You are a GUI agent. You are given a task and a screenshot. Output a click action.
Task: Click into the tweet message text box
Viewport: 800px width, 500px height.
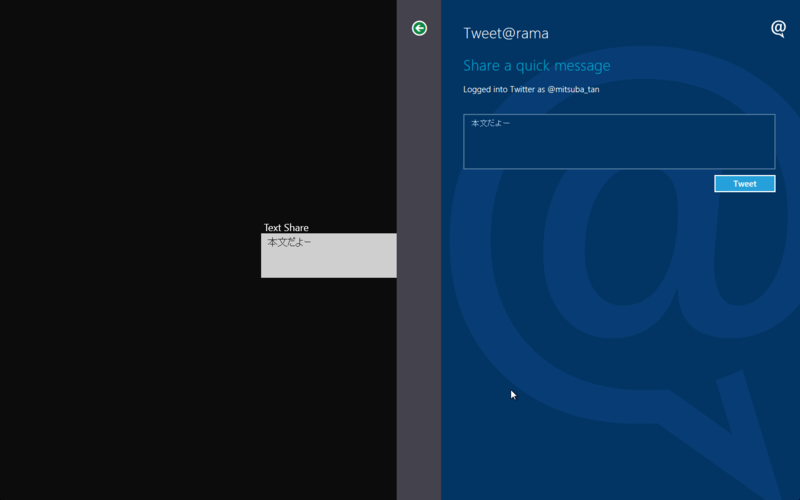click(619, 141)
